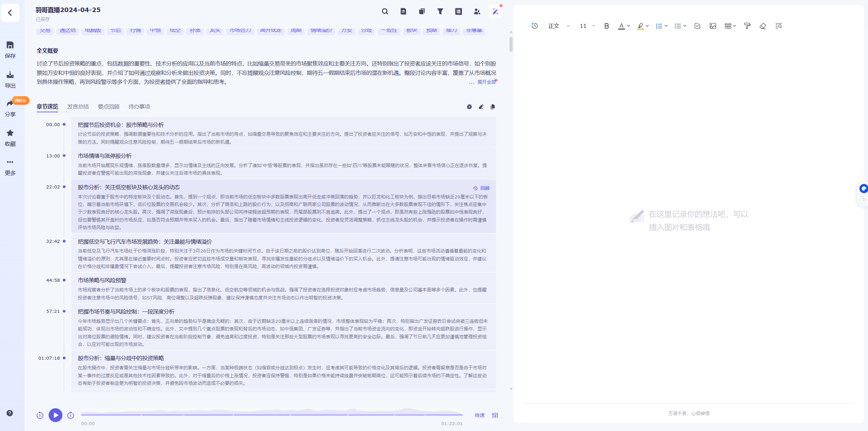Image resolution: width=868 pixels, height=431 pixels.
Task: Insert a checkbox to-do item
Action: point(697,26)
